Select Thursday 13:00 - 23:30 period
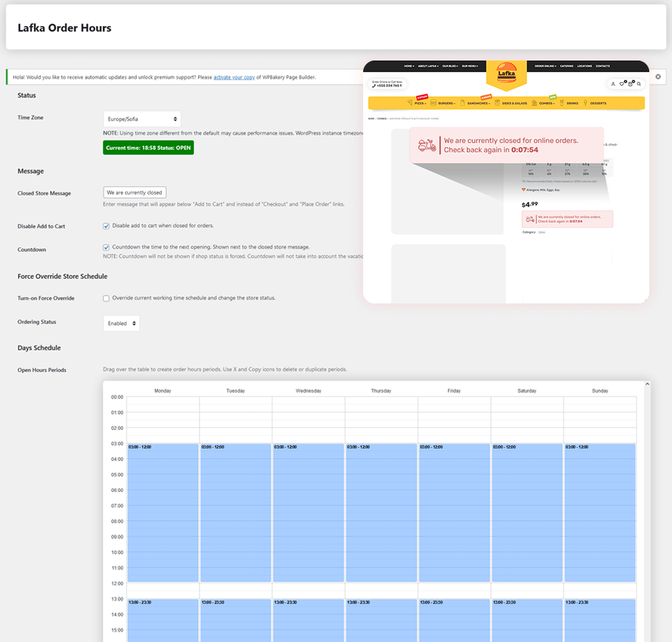 pos(382,621)
